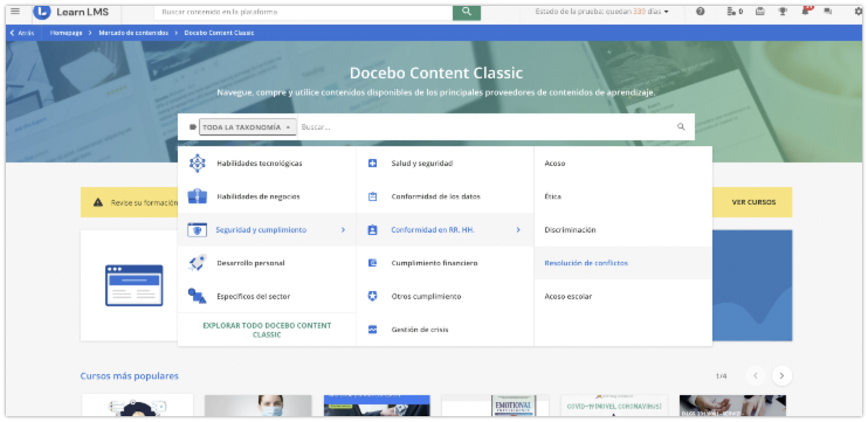Image resolution: width=868 pixels, height=422 pixels.
Task: Open Mercado de contenidos breadcrumb
Action: 133,33
